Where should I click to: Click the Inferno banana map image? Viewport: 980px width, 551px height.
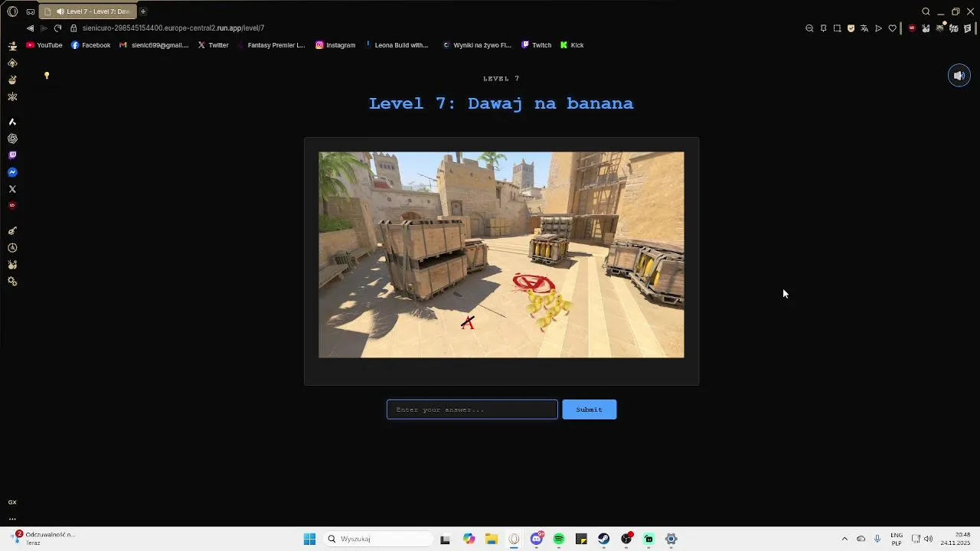click(x=501, y=255)
